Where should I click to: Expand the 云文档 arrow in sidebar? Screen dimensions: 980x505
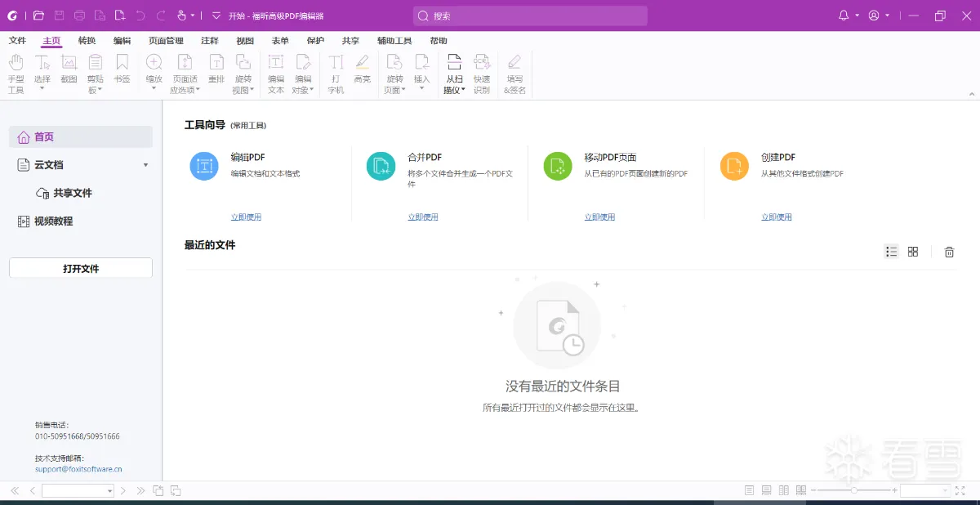(145, 165)
